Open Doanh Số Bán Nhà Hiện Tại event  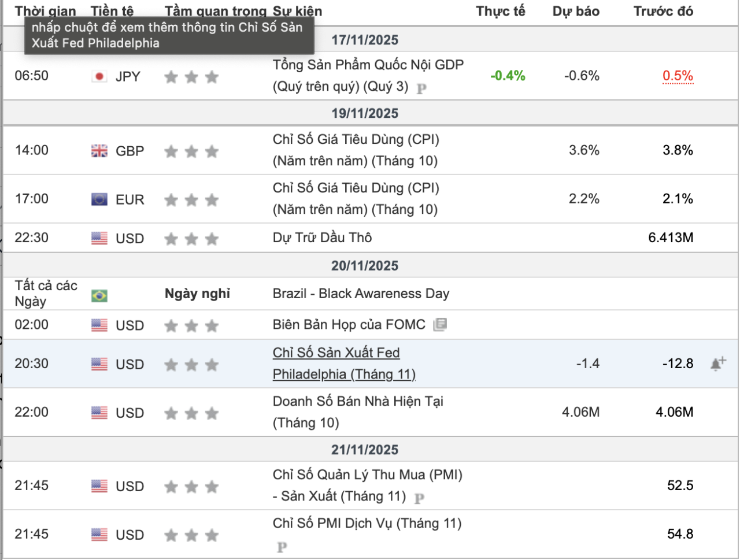point(357,411)
